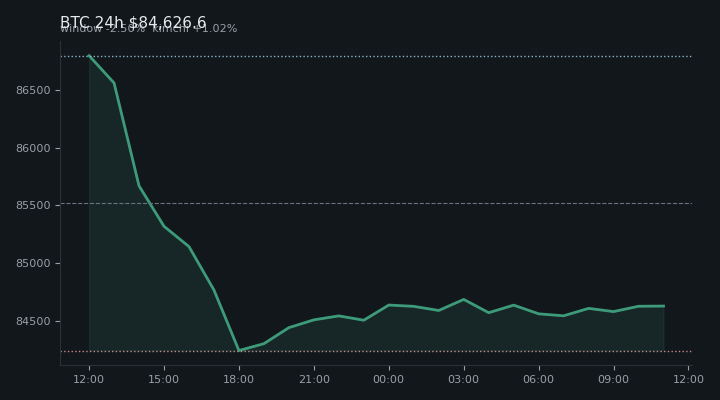The width and height of the screenshot is (720, 400).
Task: Click the "18:00" time axis label
Action: click(239, 379)
